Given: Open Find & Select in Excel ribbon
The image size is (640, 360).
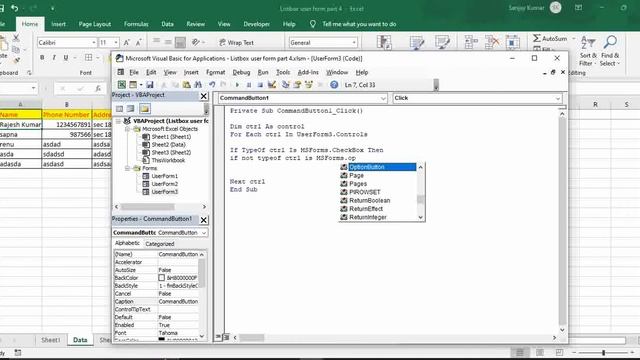Looking at the screenshot, I should tap(610, 51).
